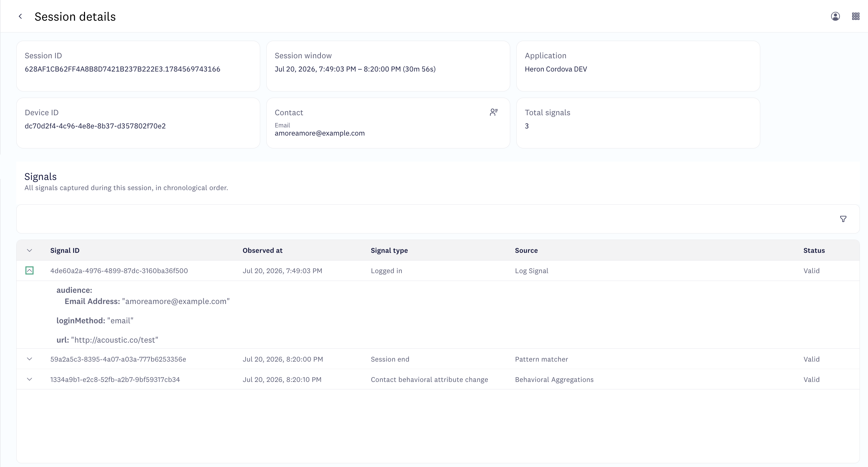The height and width of the screenshot is (467, 868).
Task: Expand the Contact behavioral attribute change row
Action: point(29,379)
